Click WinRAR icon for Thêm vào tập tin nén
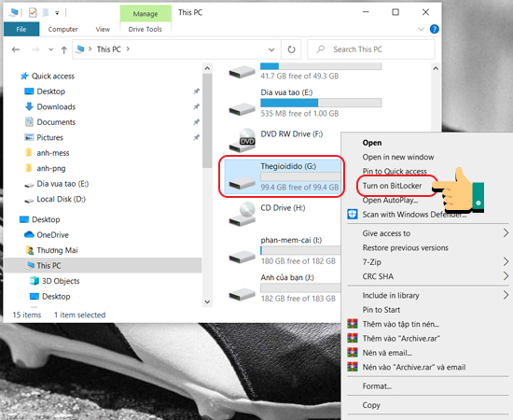 (x=353, y=324)
